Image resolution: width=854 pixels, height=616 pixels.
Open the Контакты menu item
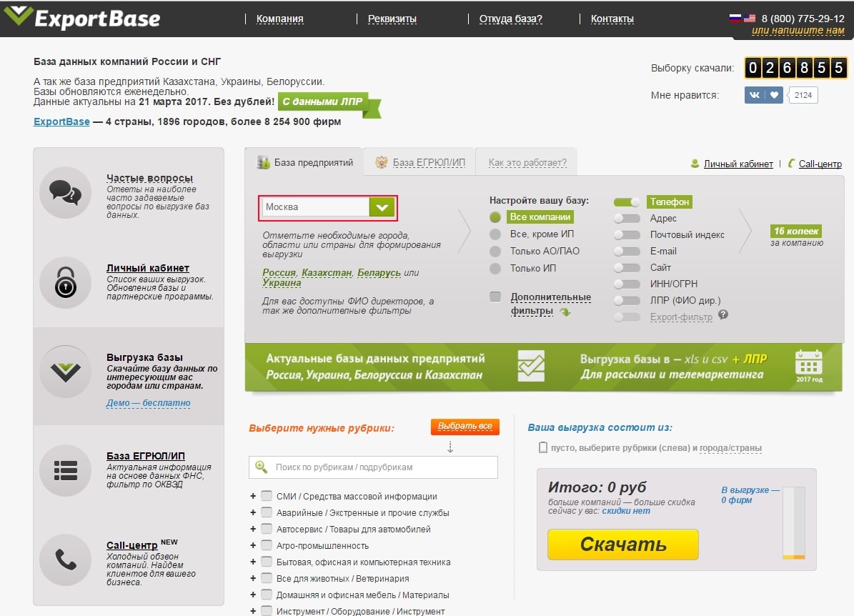(x=612, y=19)
